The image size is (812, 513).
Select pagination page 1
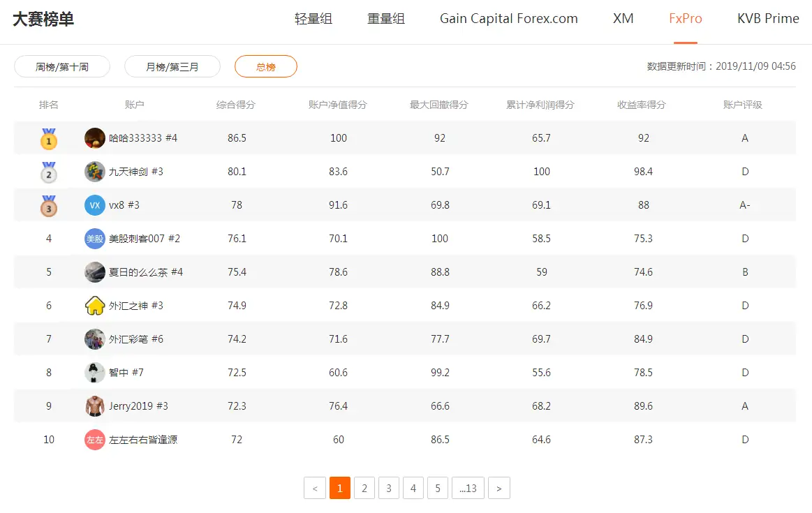340,488
